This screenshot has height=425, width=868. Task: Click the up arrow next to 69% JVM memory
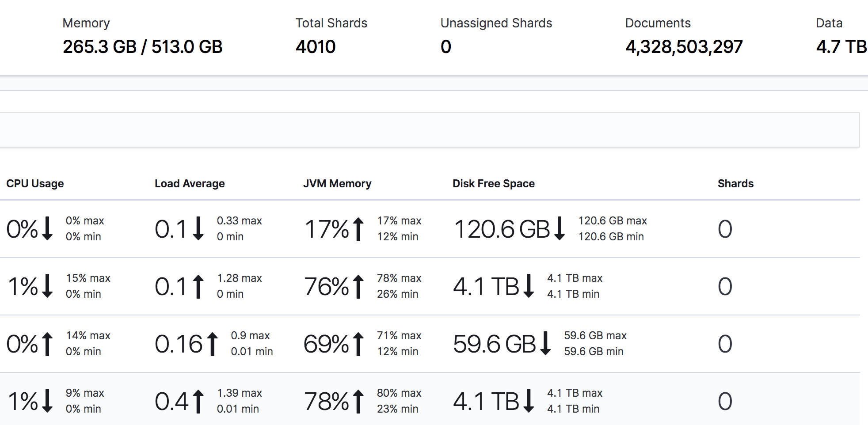358,344
